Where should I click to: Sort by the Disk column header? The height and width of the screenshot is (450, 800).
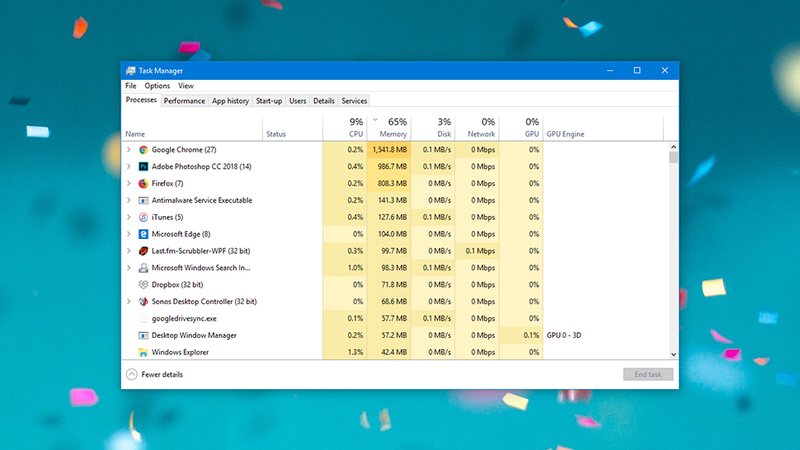coord(433,128)
